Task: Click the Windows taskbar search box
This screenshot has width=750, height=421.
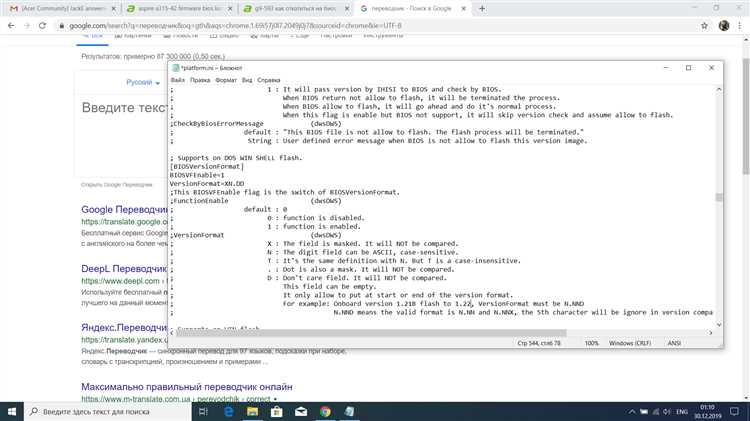Action: pyautogui.click(x=108, y=411)
